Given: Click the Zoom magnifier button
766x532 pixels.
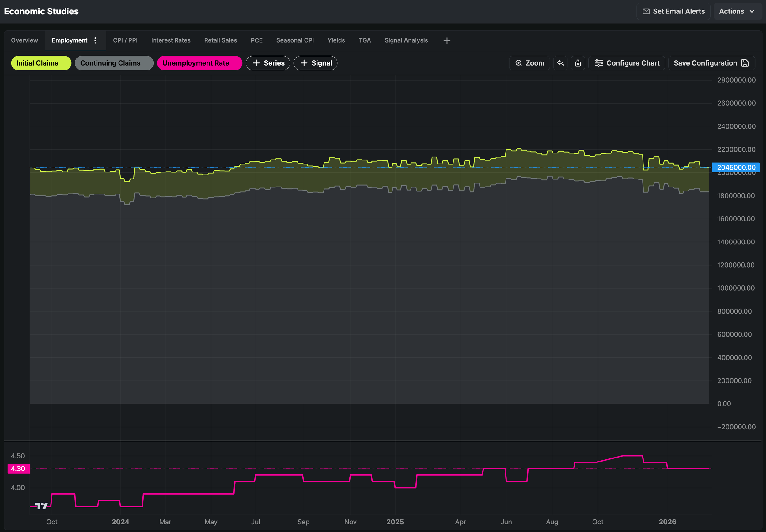Looking at the screenshot, I should 529,63.
